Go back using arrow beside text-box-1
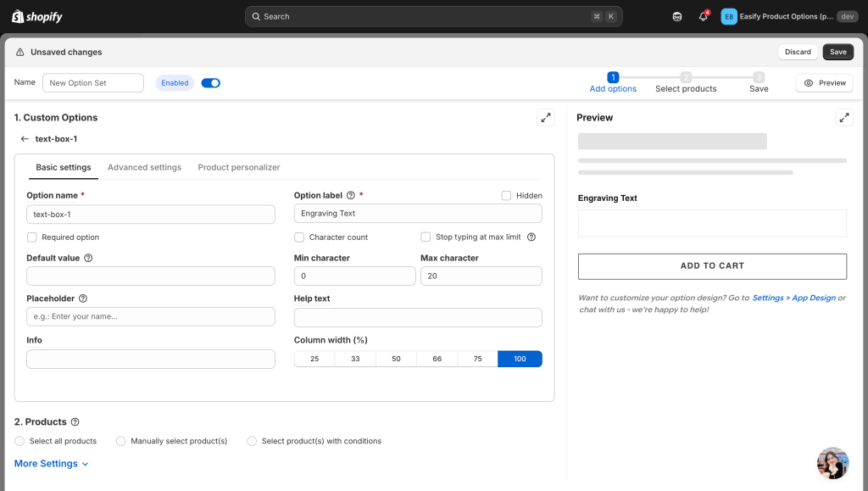This screenshot has width=868, height=491. (x=25, y=139)
